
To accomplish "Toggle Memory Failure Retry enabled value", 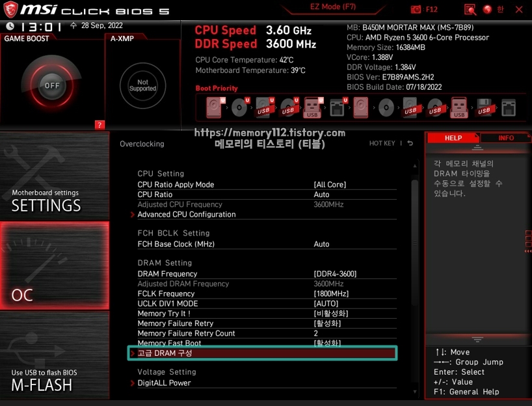I will coord(327,323).
